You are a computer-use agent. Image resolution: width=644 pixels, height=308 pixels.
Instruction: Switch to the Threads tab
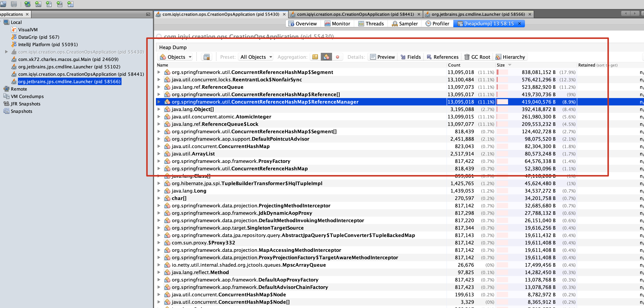point(371,24)
